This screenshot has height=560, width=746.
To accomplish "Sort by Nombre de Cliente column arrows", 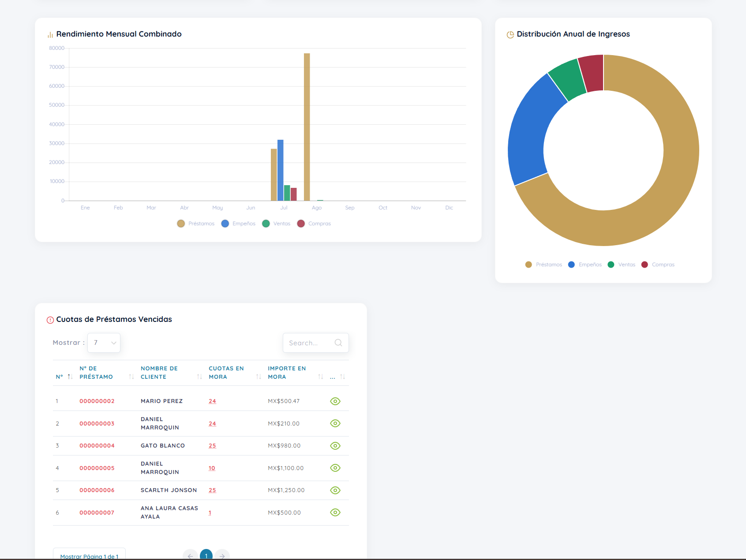I will (199, 377).
